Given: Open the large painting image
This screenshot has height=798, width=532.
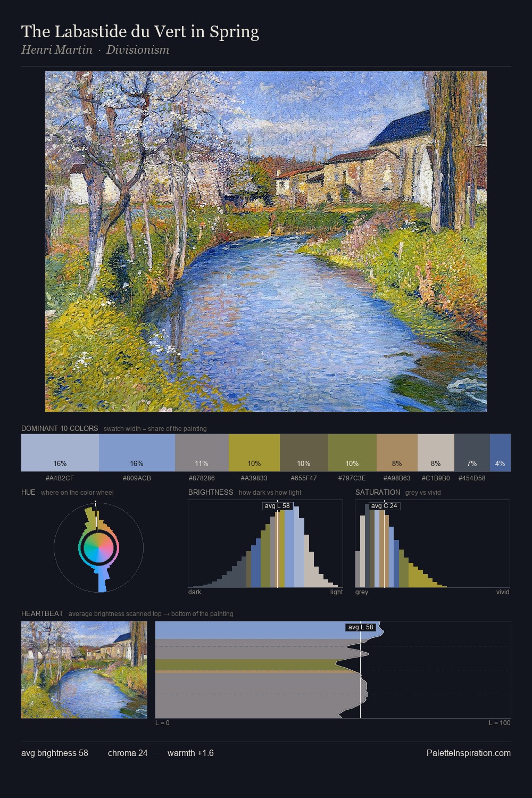Looking at the screenshot, I should click(x=266, y=242).
